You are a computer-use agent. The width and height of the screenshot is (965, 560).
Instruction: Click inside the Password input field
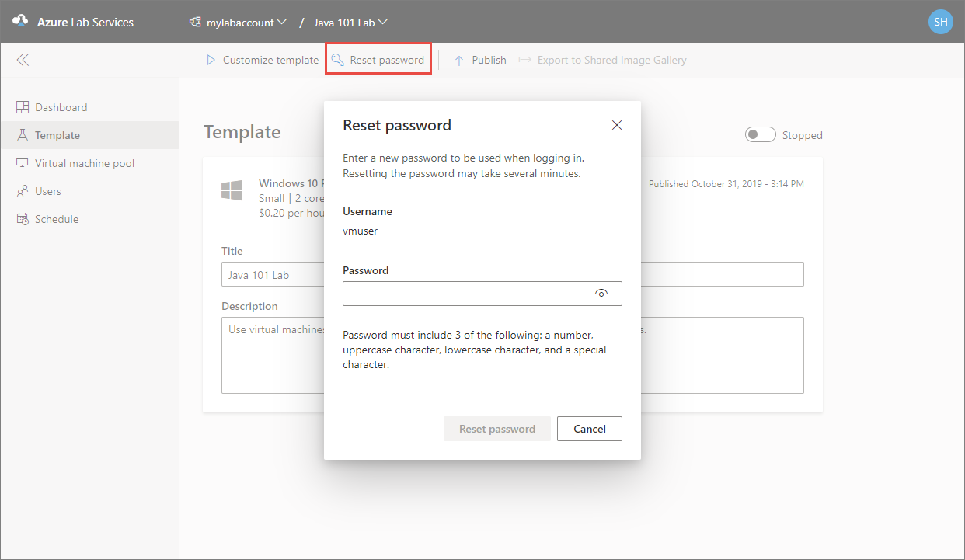pos(466,294)
